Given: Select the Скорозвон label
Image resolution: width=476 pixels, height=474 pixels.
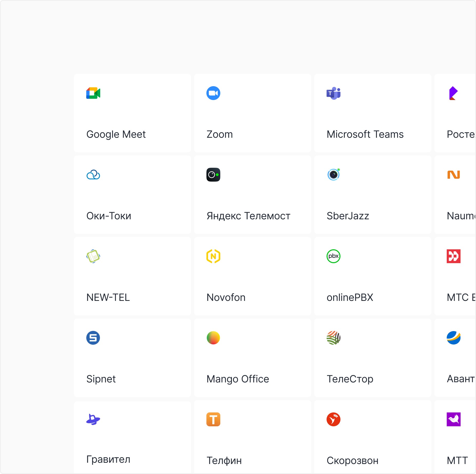Looking at the screenshot, I should pyautogui.click(x=353, y=461).
